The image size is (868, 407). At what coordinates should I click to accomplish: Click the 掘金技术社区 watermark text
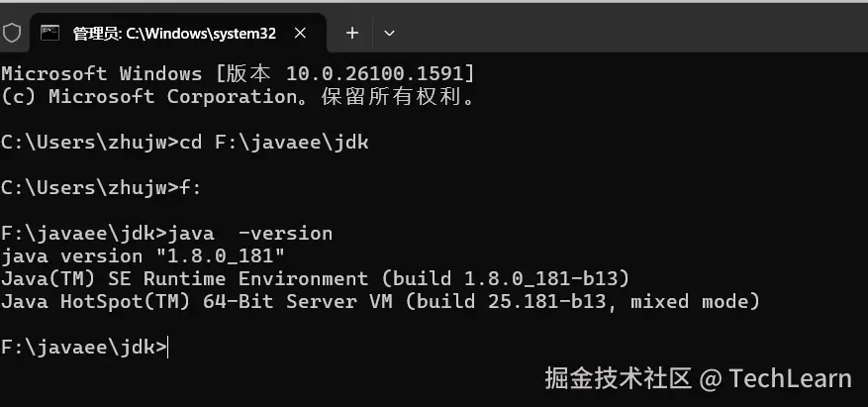pyautogui.click(x=619, y=378)
